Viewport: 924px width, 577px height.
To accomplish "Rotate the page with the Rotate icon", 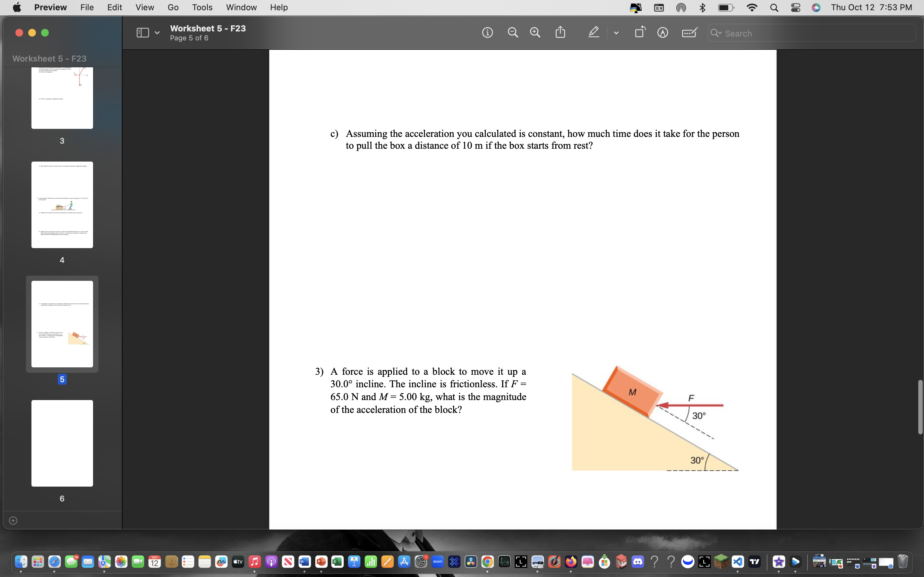I will 640,32.
